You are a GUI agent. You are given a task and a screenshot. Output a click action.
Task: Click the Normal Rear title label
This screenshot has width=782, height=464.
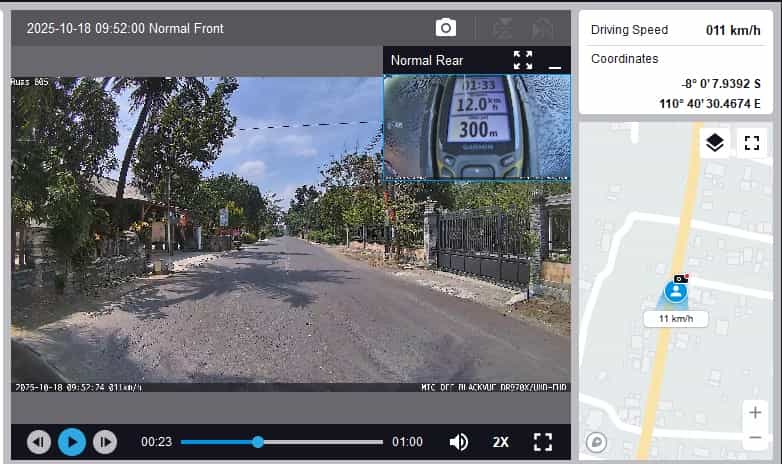point(427,60)
